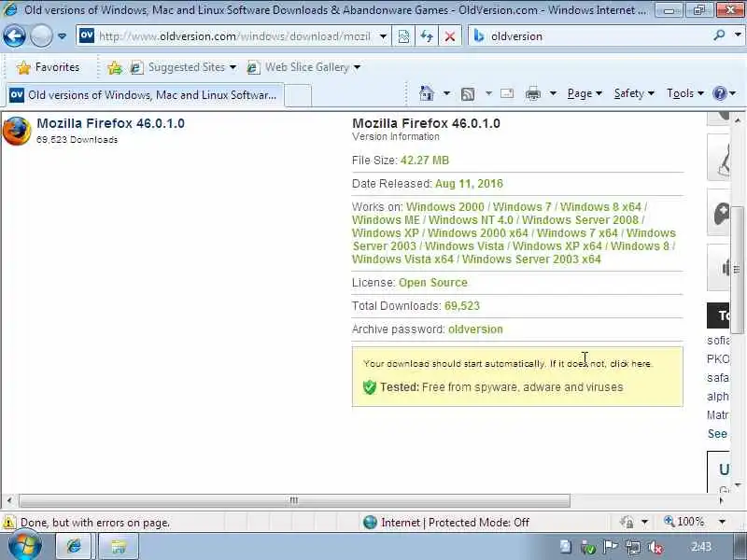Click the 'Open Source' license text
This screenshot has height=560, width=747.
pyautogui.click(x=433, y=283)
